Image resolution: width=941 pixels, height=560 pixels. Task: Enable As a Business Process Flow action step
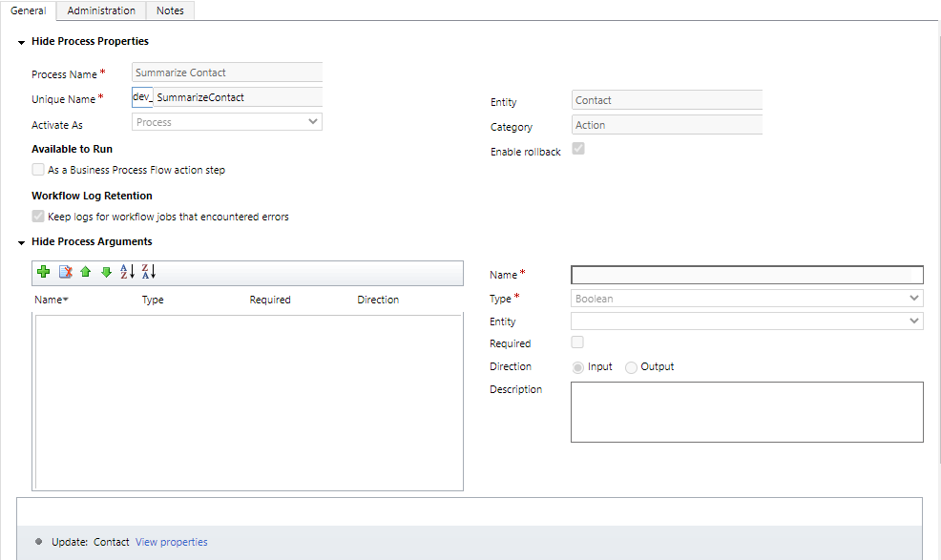[x=38, y=170]
